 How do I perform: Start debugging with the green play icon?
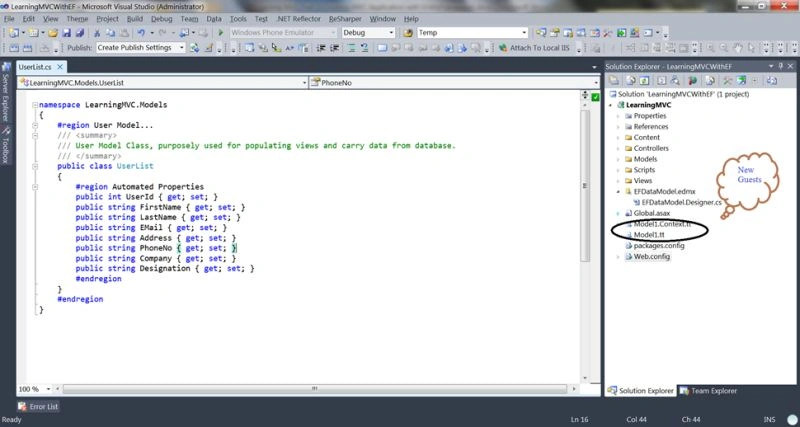pos(221,33)
